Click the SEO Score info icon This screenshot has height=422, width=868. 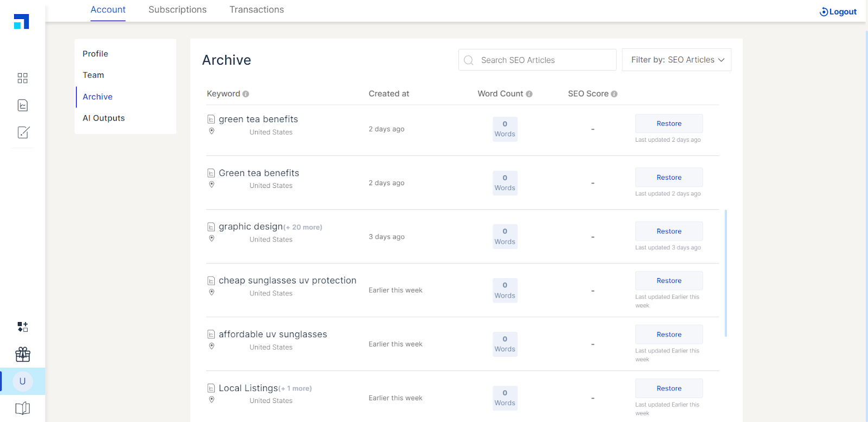[x=614, y=94]
